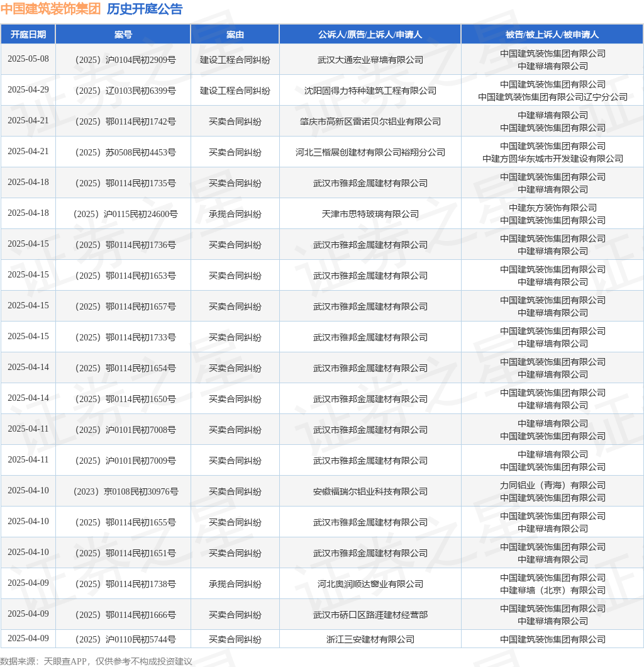
Task: Select case number 沪0110民初5744号
Action: 141,639
